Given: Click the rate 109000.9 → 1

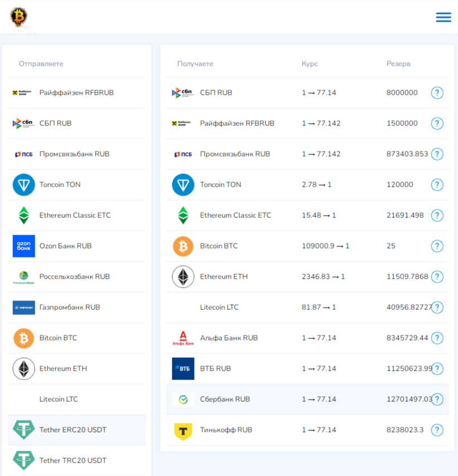Looking at the screenshot, I should pos(325,246).
